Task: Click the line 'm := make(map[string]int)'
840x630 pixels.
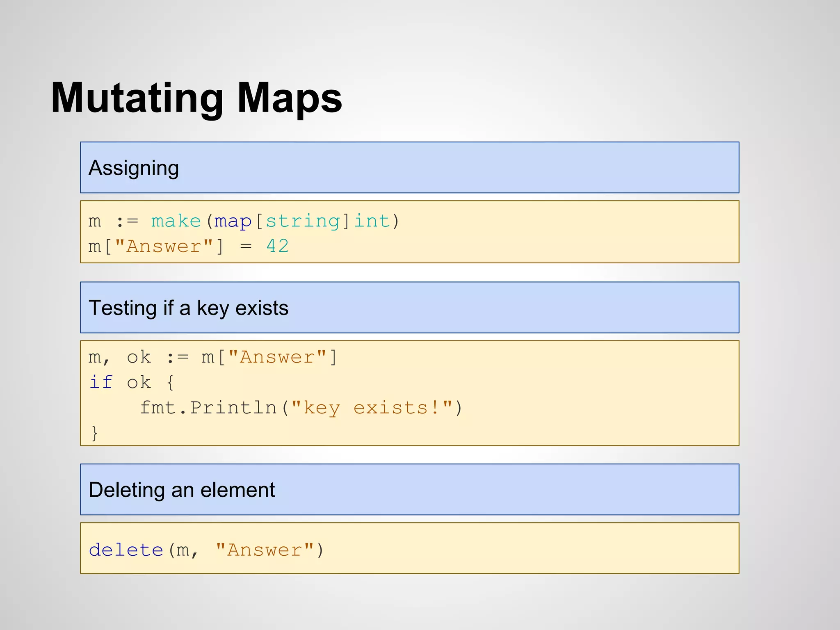Action: [244, 221]
